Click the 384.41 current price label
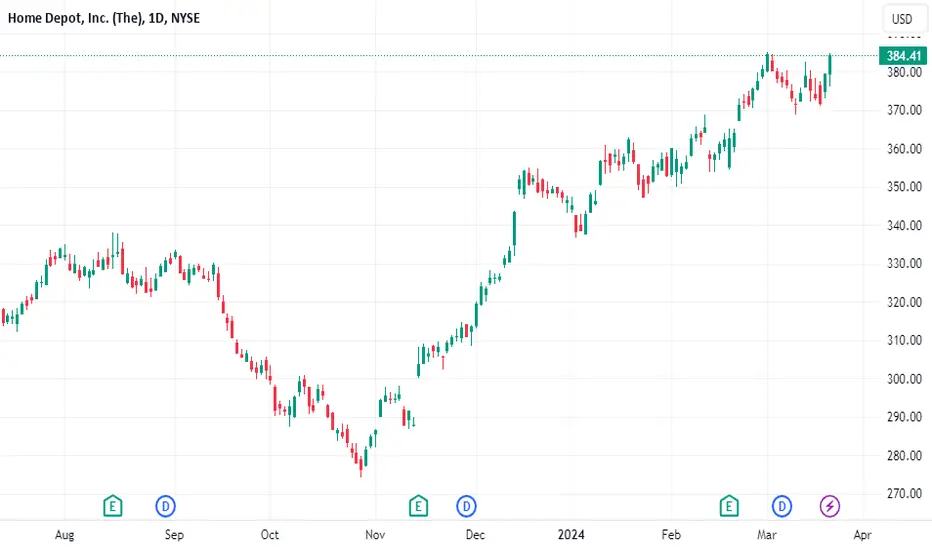 tap(903, 56)
